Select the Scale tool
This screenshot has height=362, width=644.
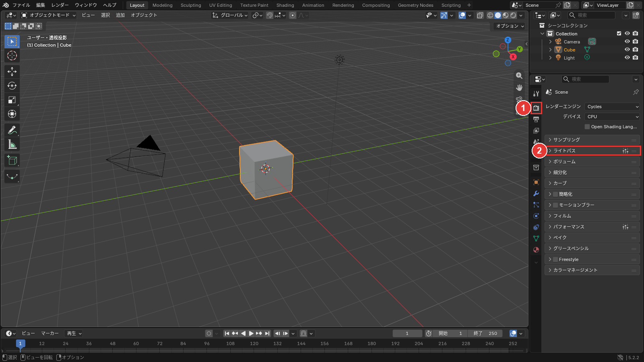pyautogui.click(x=12, y=100)
